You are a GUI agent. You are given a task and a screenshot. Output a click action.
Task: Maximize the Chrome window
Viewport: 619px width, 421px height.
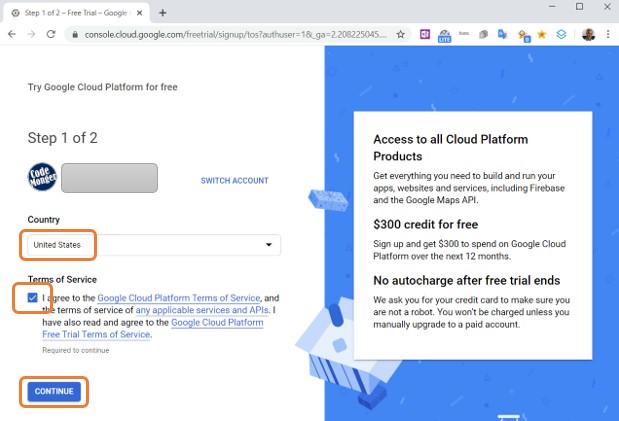579,6
